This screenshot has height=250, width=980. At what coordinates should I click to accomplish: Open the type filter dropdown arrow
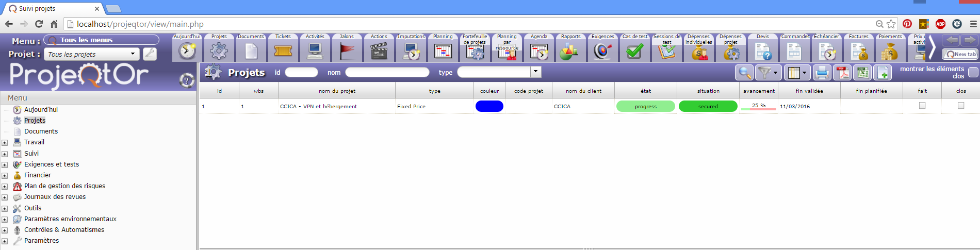coord(536,72)
